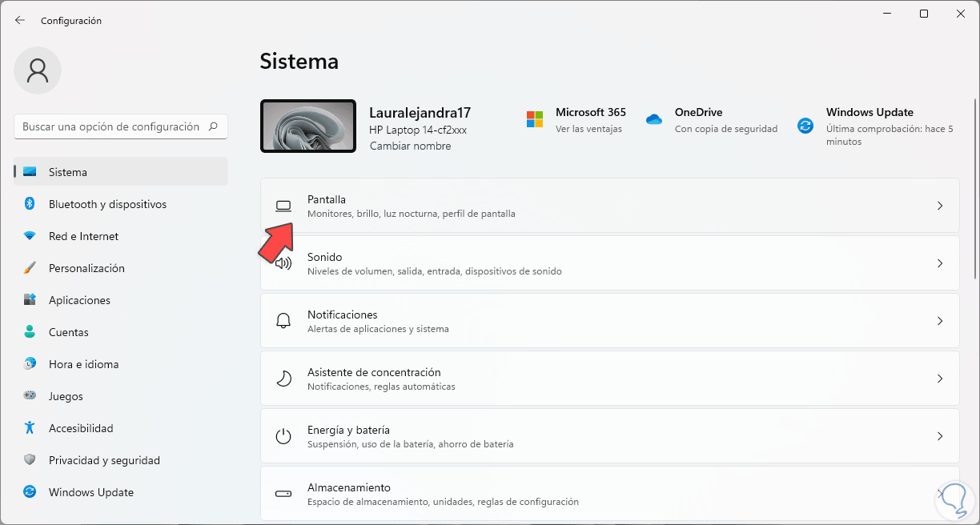Go to Hora e idioma settings
Viewport: 980px width, 525px height.
[x=83, y=364]
